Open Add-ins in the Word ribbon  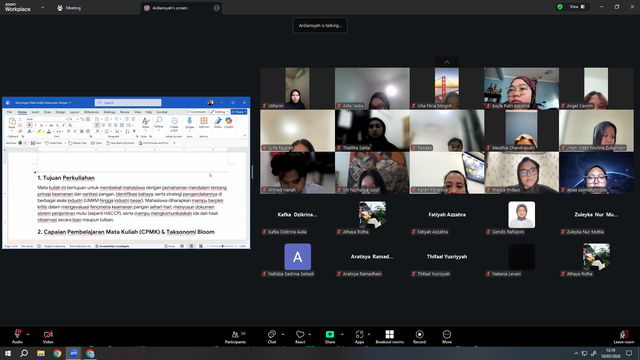coord(204,122)
